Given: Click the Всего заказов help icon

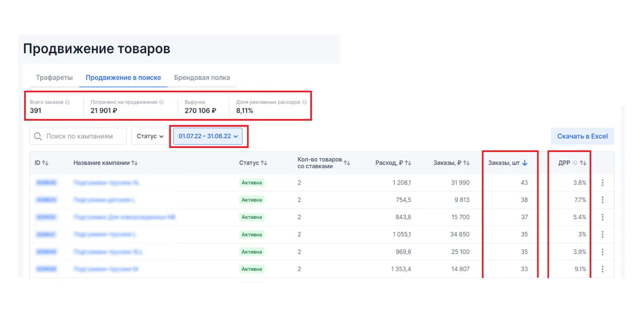Looking at the screenshot, I should (67, 102).
